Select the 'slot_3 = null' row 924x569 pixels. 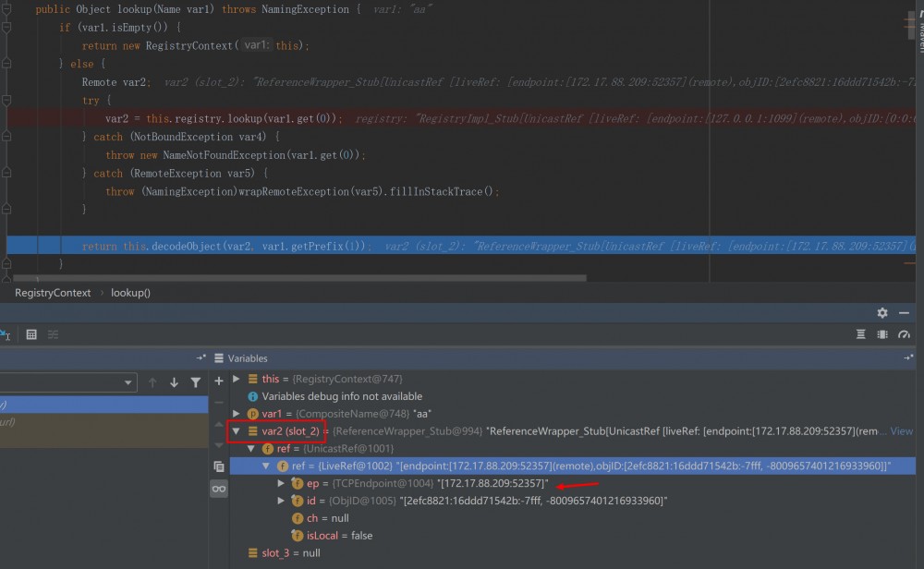click(x=573, y=553)
